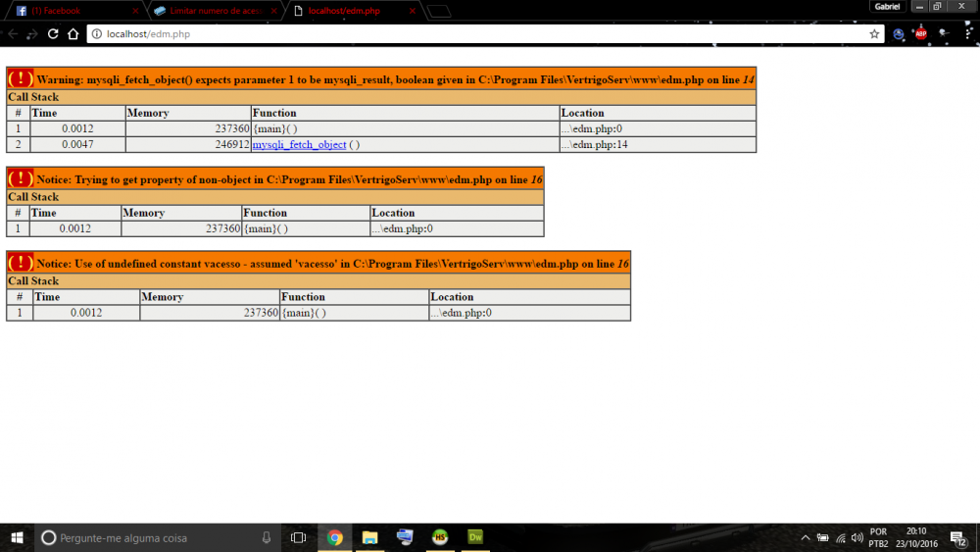Close the Limitar numero de acessos tab
980x552 pixels.
coord(273,11)
